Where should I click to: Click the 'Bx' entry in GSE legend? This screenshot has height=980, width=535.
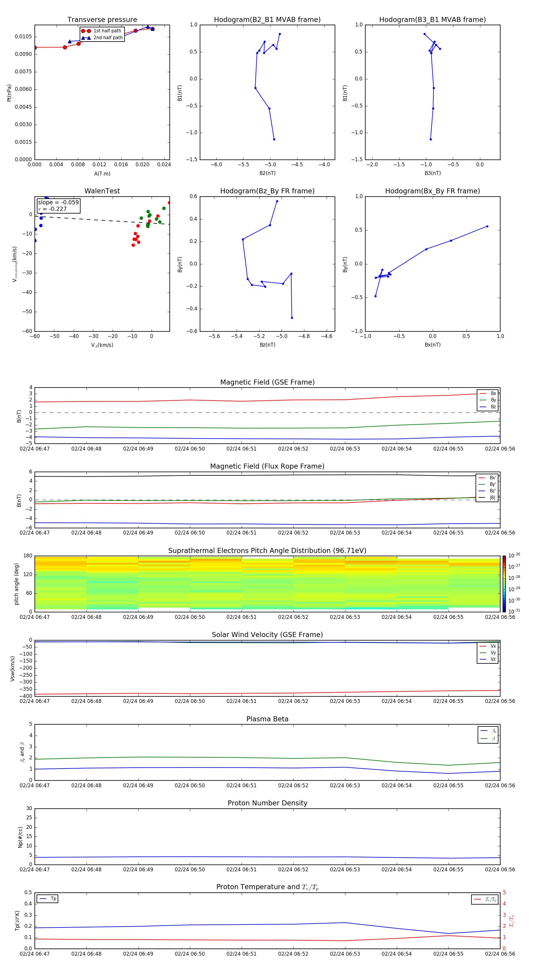(x=488, y=393)
